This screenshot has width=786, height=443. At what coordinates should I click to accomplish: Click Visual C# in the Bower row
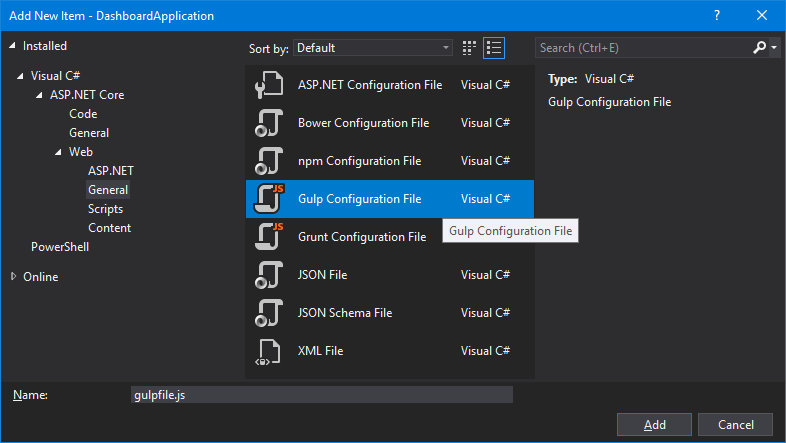point(485,123)
